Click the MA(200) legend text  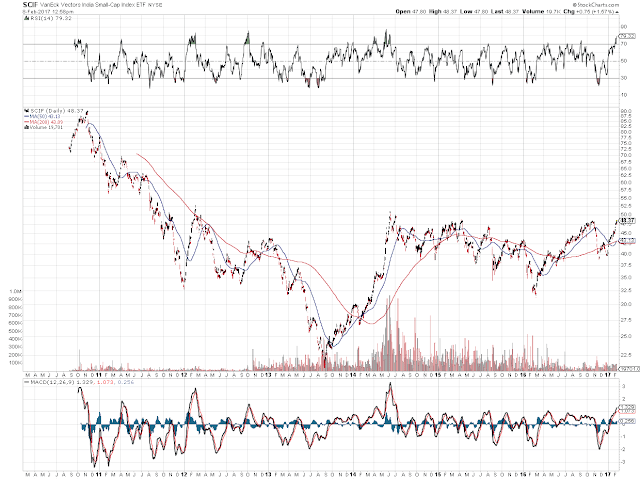click(x=46, y=122)
